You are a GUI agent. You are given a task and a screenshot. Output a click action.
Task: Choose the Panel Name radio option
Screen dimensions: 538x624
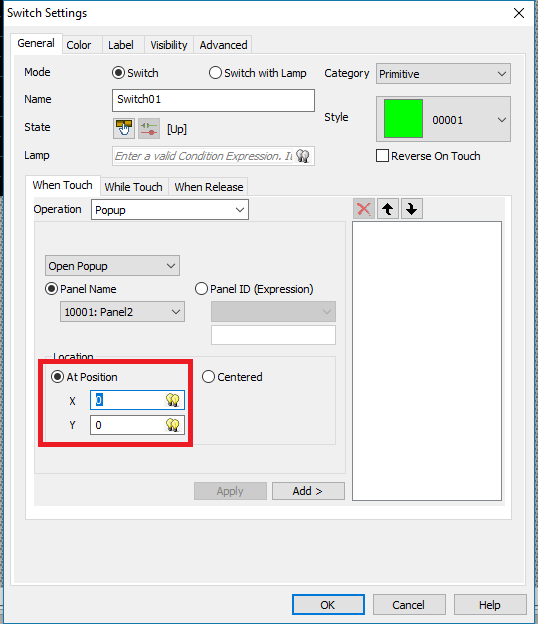tap(51, 289)
